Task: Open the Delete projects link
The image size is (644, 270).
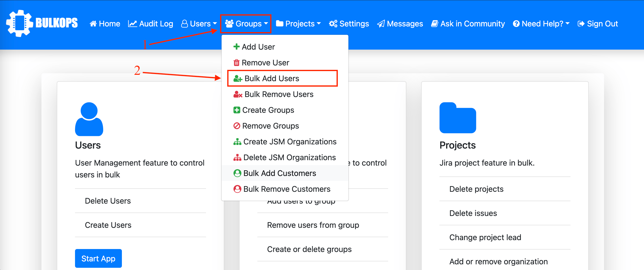Action: (x=476, y=189)
